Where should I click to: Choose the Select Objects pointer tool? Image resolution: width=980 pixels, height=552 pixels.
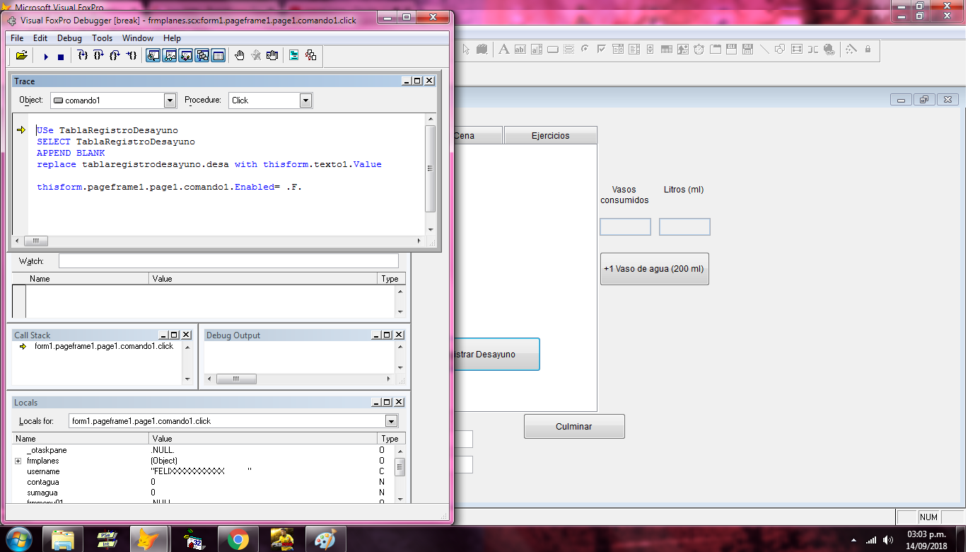click(x=466, y=49)
